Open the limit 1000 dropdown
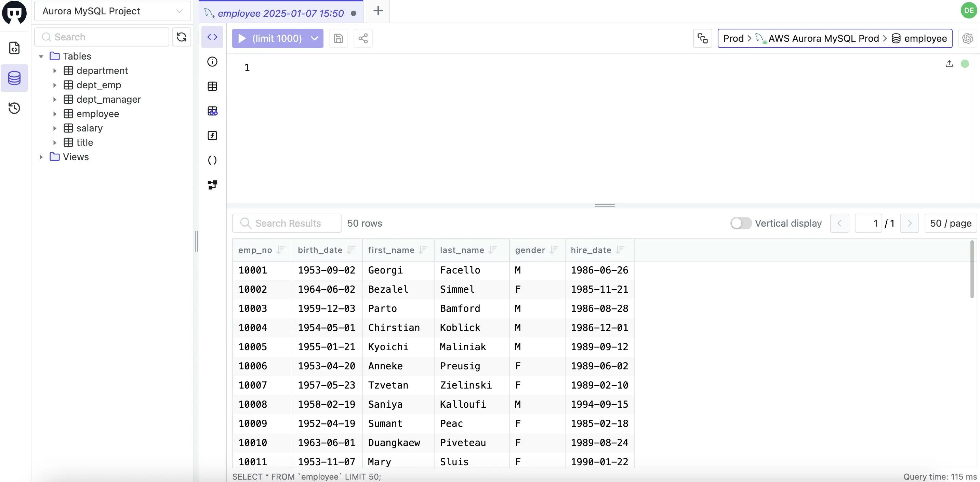This screenshot has width=980, height=482. 314,38
